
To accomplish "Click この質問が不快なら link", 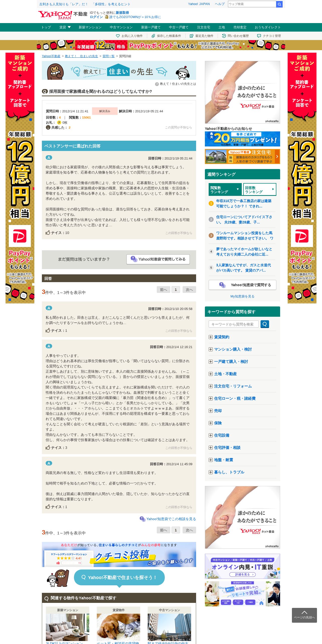I will 178,127.
